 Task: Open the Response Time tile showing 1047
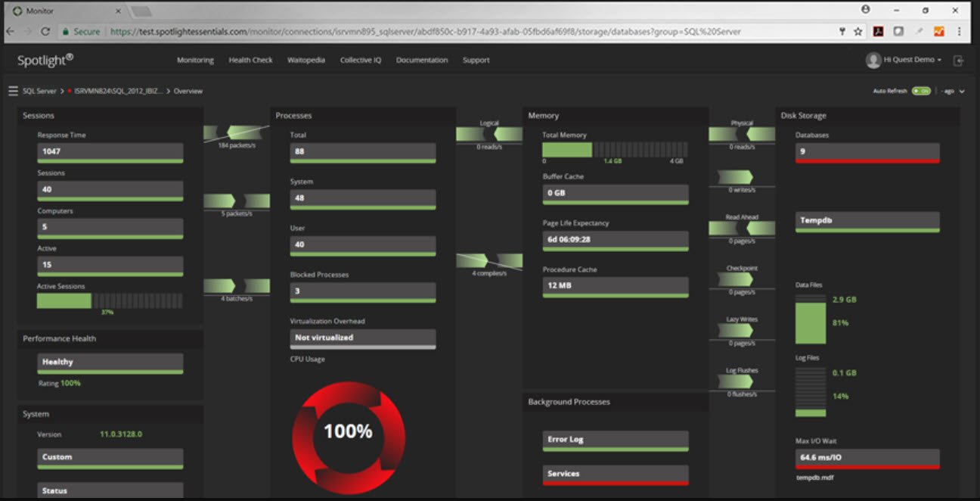(x=110, y=153)
